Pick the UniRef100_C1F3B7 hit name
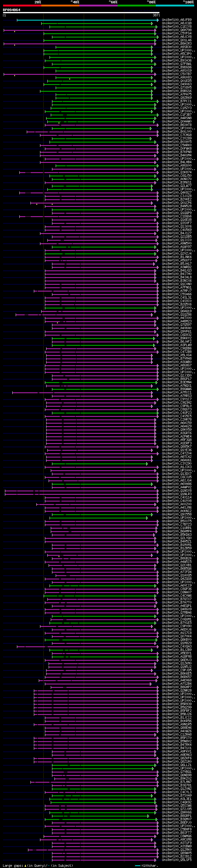The image size is (197, 868). click(177, 115)
